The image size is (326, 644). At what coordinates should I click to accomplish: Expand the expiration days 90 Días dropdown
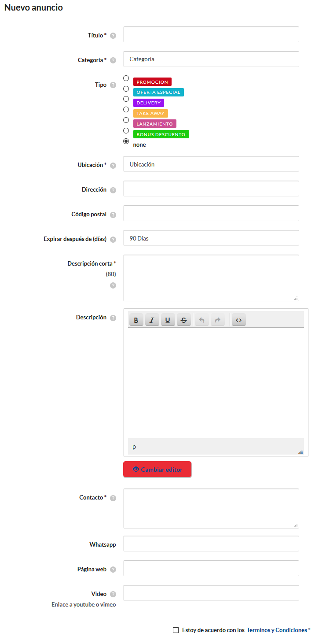click(211, 238)
